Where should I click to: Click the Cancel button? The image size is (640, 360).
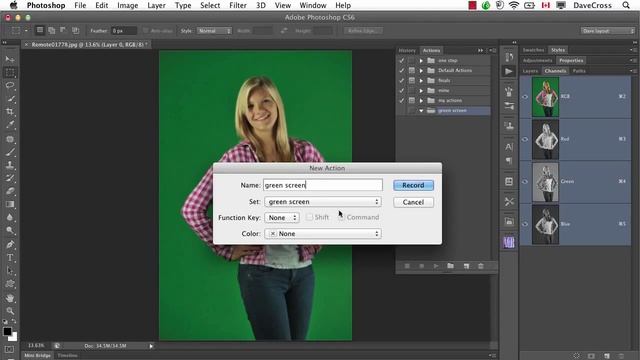tap(413, 202)
